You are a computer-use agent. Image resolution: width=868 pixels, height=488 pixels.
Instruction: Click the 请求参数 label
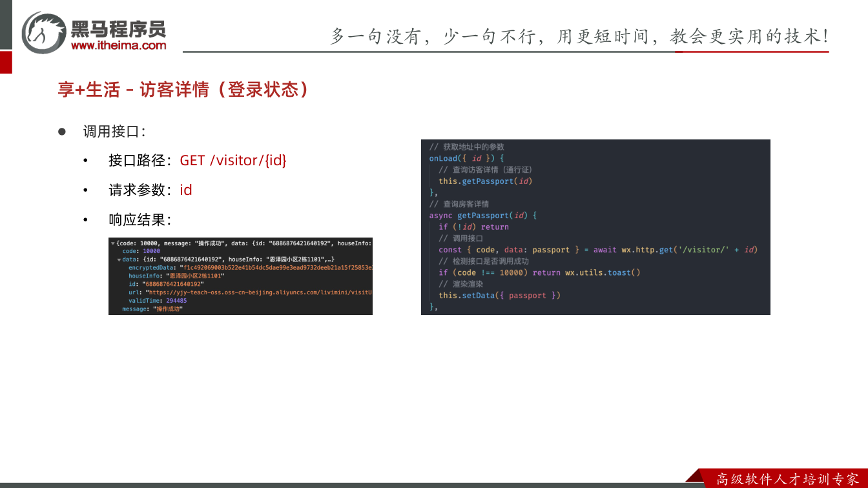(x=140, y=190)
